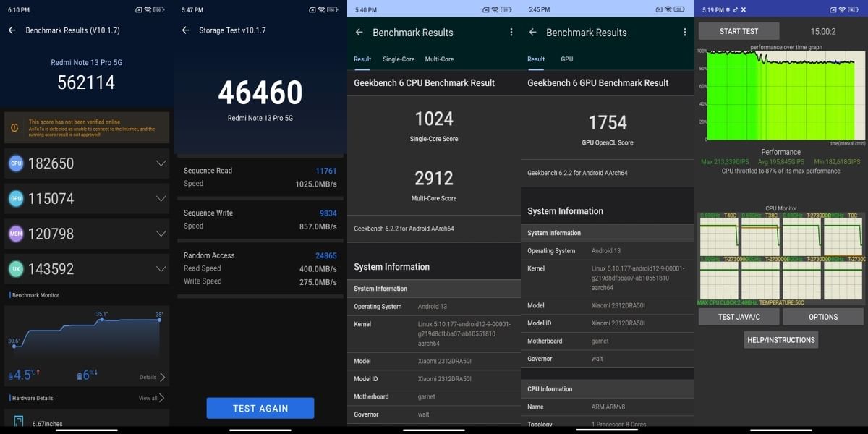Expand the CPU score breakdown chevron
Viewport: 868px width, 434px height.
(161, 163)
